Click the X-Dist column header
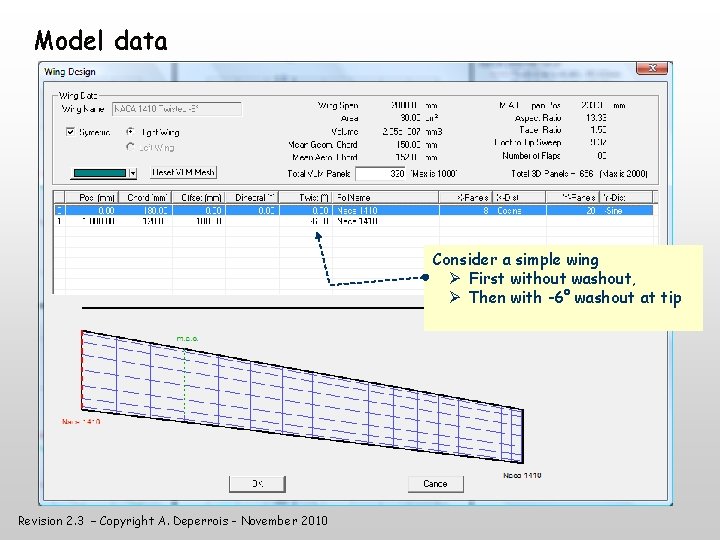720x540 pixels. (519, 197)
